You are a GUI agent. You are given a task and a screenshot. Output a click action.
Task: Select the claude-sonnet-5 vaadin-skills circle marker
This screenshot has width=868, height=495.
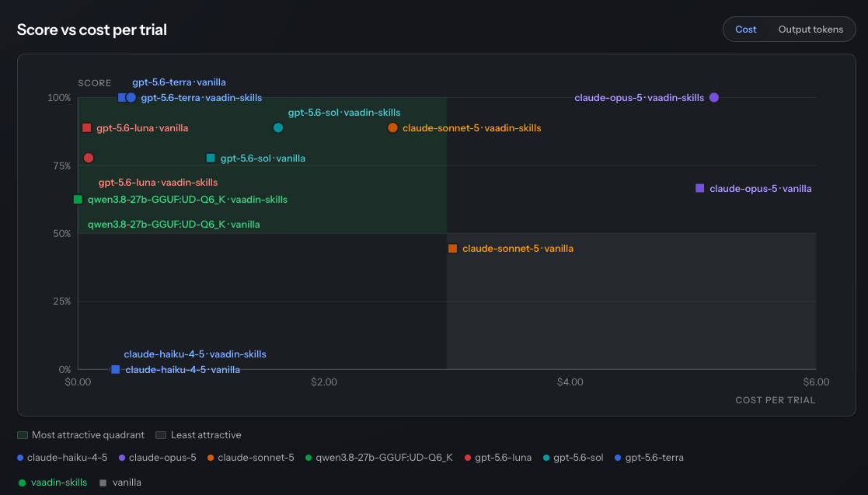click(x=392, y=128)
